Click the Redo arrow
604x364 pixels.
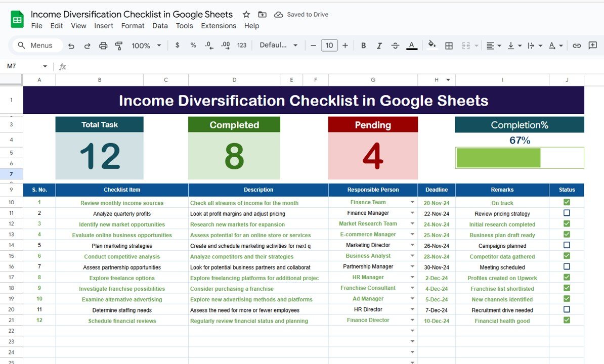tap(87, 45)
